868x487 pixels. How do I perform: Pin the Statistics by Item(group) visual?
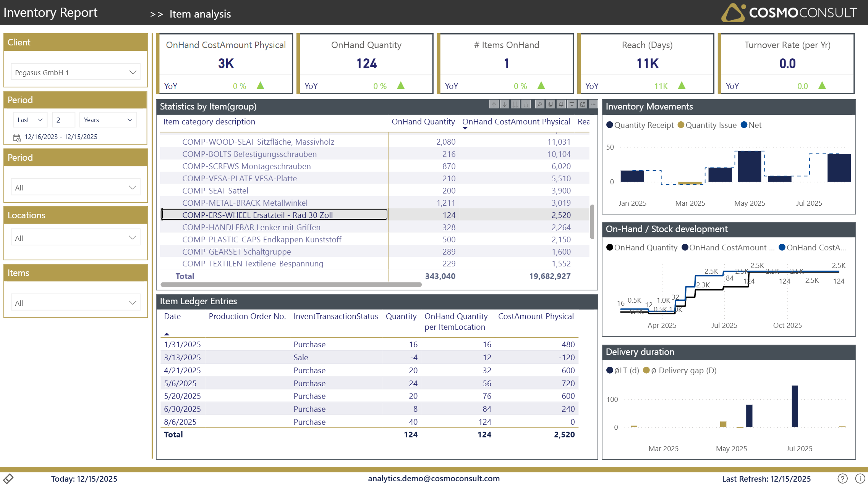tap(540, 104)
